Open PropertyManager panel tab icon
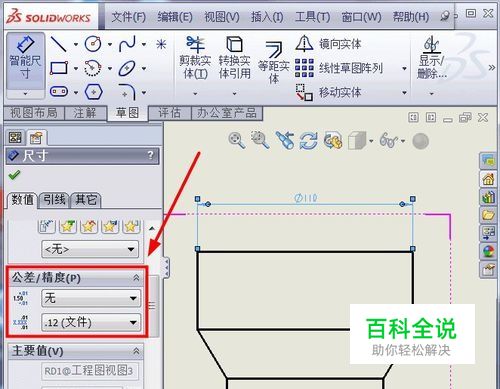 point(36,137)
